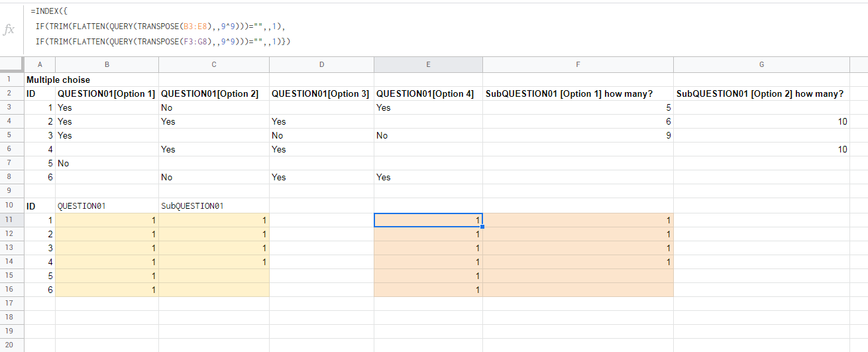Screen dimensions: 868x352
Task: Select column G header
Action: click(761, 64)
